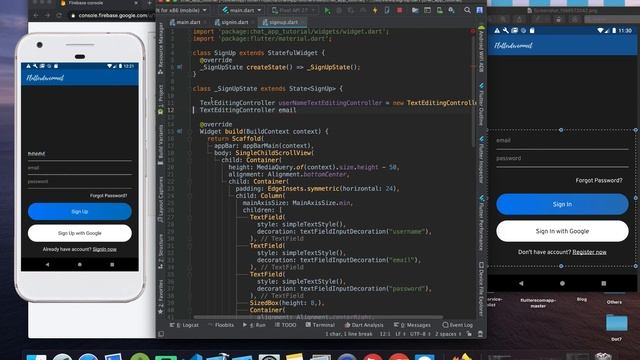Click the gutter icon beside Widget build line
This screenshot has height=360, width=640.
[x=180, y=131]
